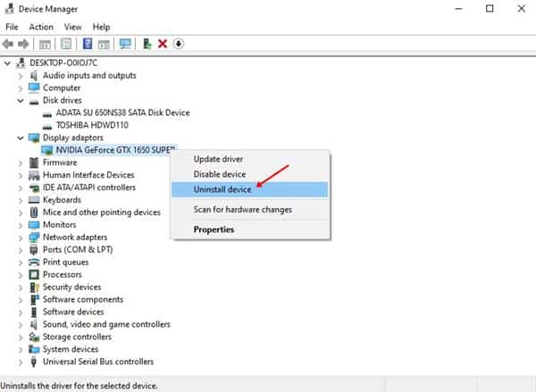Click the Storage controllers category icon
Screen dimensions: 536x392
click(34, 337)
